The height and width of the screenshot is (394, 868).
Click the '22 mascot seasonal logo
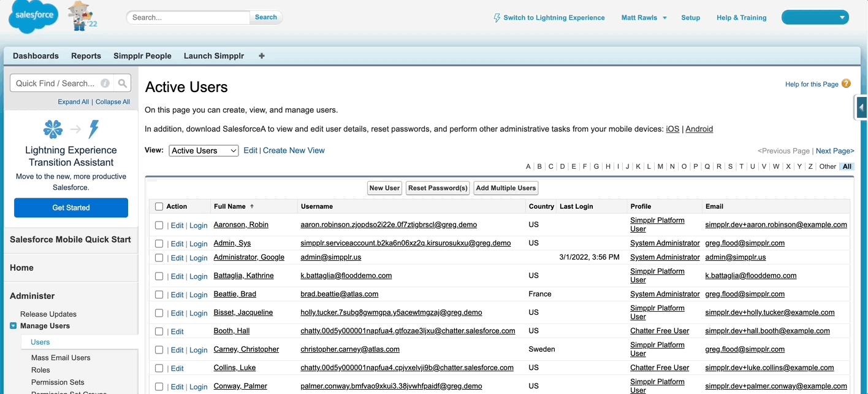[82, 17]
